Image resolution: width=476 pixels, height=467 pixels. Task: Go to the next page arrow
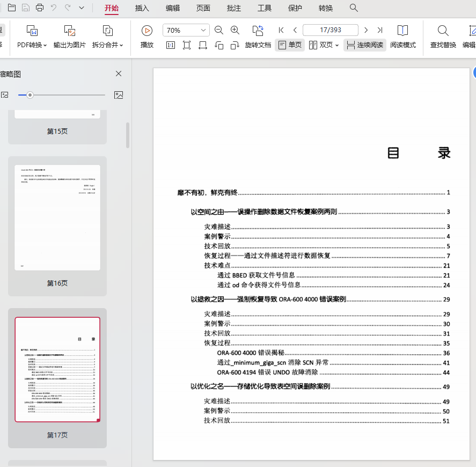(x=366, y=30)
